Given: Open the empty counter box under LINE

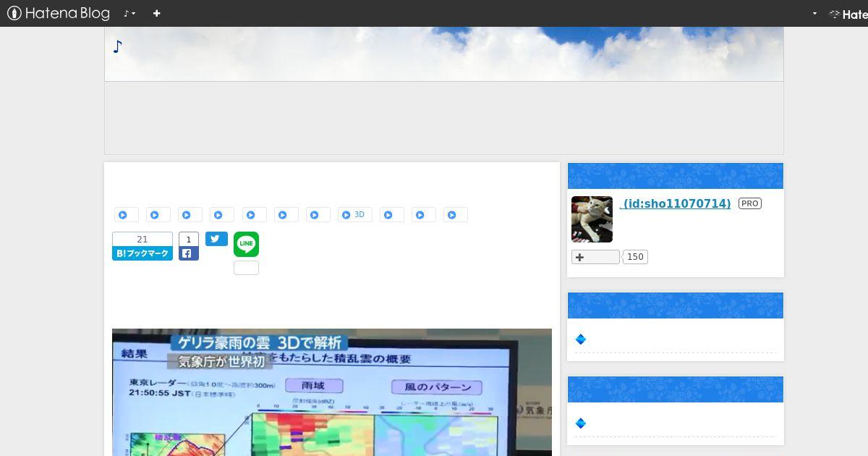Looking at the screenshot, I should pyautogui.click(x=246, y=268).
